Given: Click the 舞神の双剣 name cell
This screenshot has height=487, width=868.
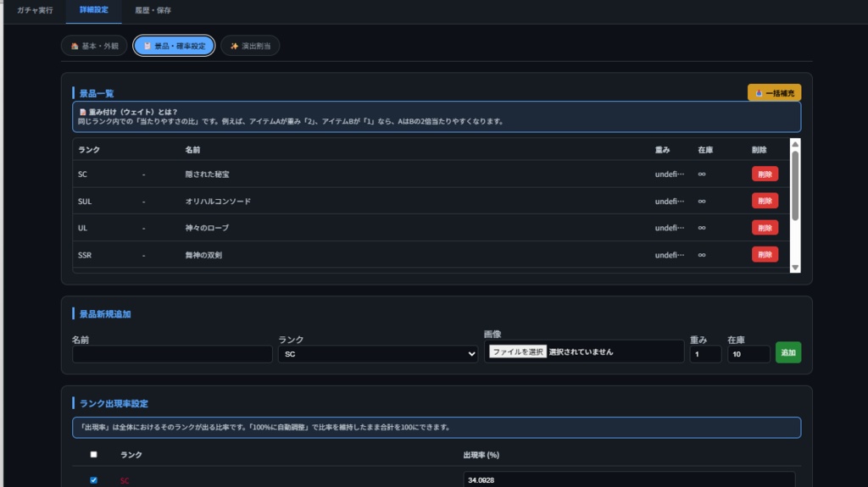Looking at the screenshot, I should (203, 255).
